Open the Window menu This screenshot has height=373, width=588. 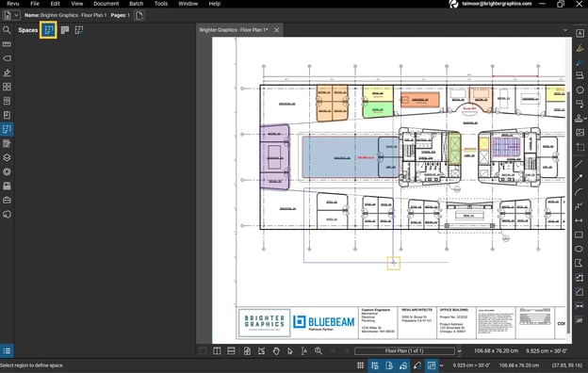pyautogui.click(x=188, y=4)
